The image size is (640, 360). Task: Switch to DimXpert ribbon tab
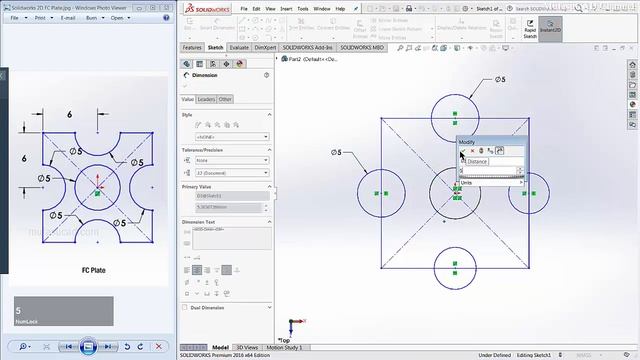click(265, 48)
